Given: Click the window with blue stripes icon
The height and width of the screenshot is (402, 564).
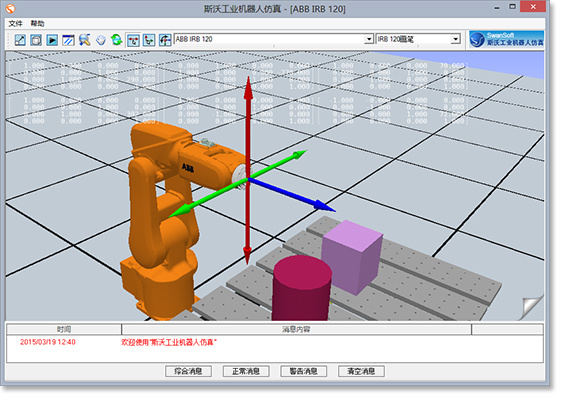Looking at the screenshot, I should coord(68,40).
